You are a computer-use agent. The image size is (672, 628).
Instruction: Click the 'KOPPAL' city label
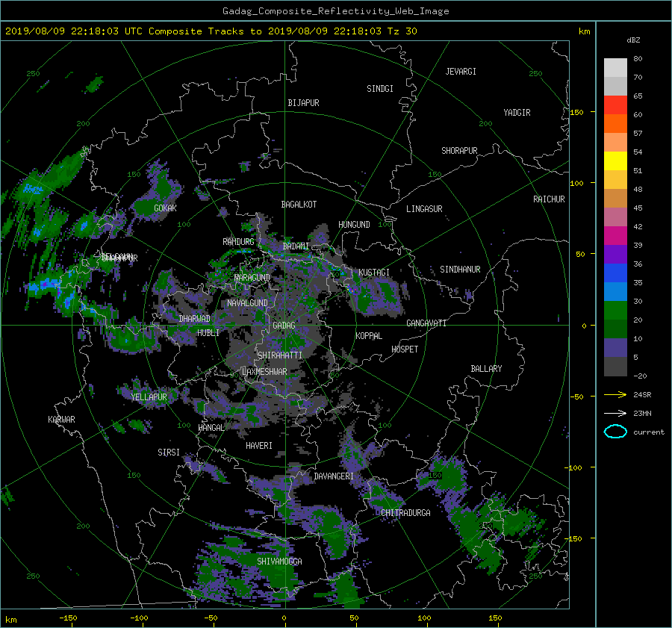click(369, 336)
